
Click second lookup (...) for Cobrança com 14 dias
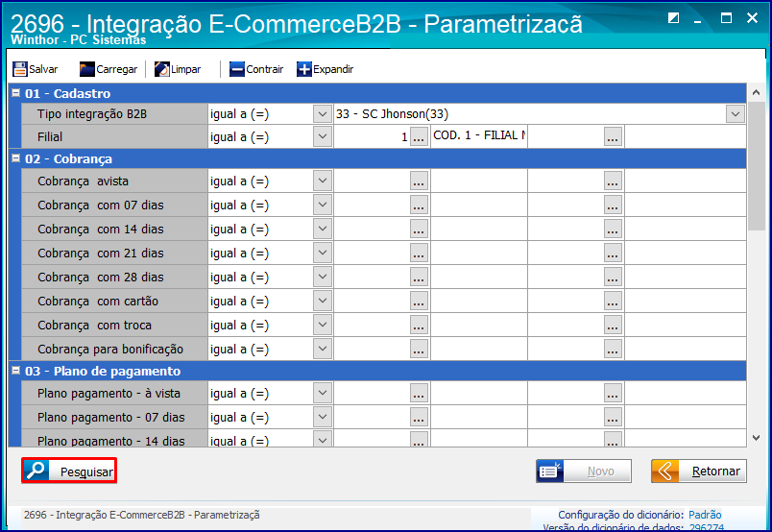pos(613,230)
